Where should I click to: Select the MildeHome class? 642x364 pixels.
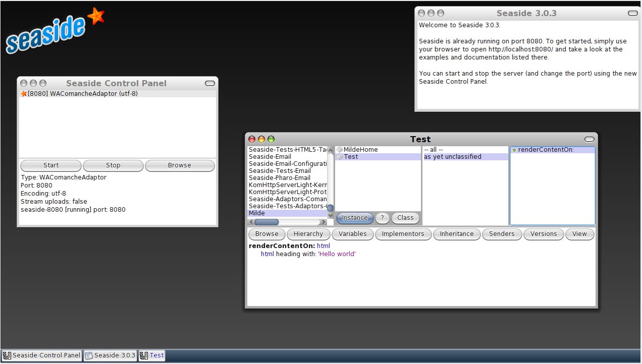(378, 150)
